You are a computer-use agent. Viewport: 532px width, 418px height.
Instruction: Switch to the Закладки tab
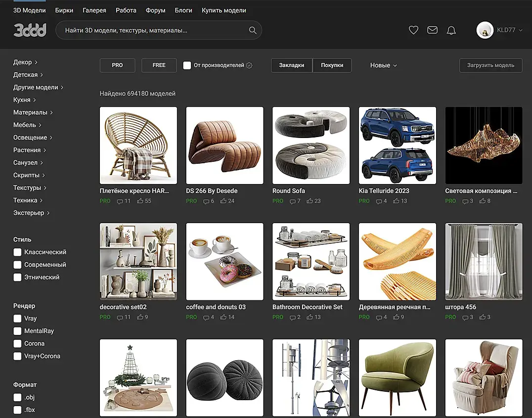pyautogui.click(x=291, y=65)
